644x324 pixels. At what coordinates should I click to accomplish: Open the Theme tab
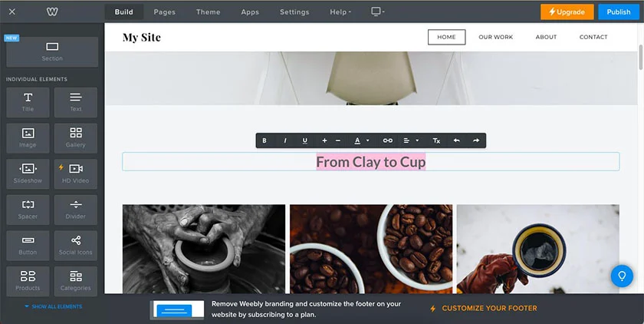(209, 12)
